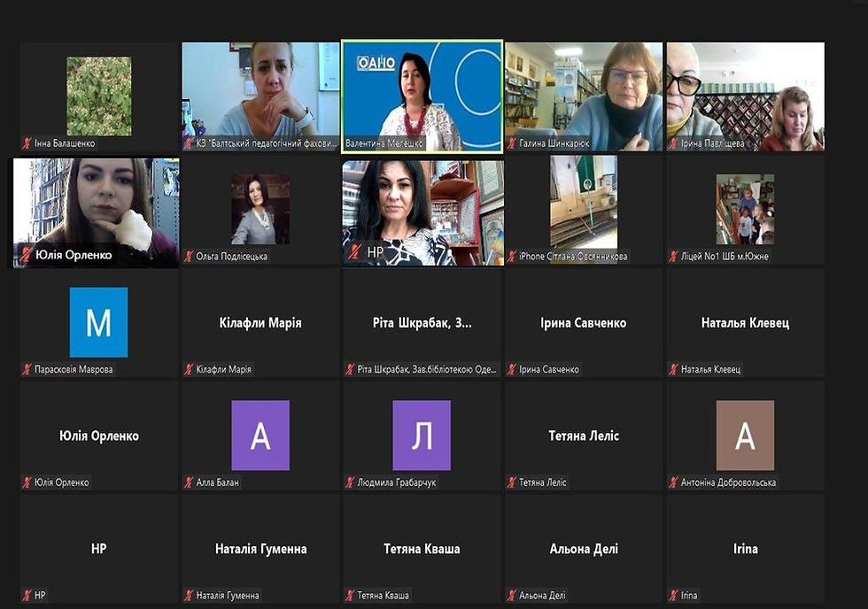Image resolution: width=868 pixels, height=609 pixels.
Task: Click muted mic icon beside small Тетяна Кваша label
Action: tap(349, 595)
